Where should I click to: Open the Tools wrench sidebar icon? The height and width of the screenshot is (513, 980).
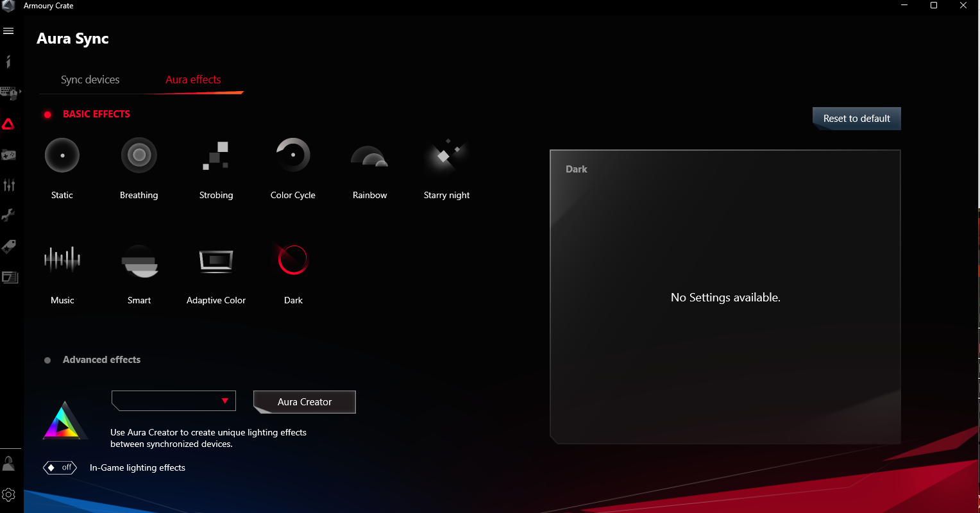click(8, 215)
